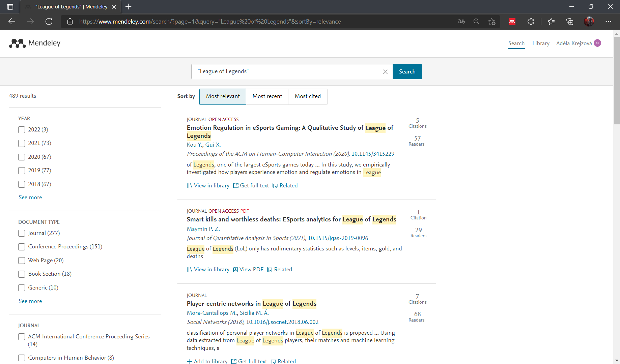Filter by Web Page document type
Viewport: 620px width, 364px height.
pos(22,261)
